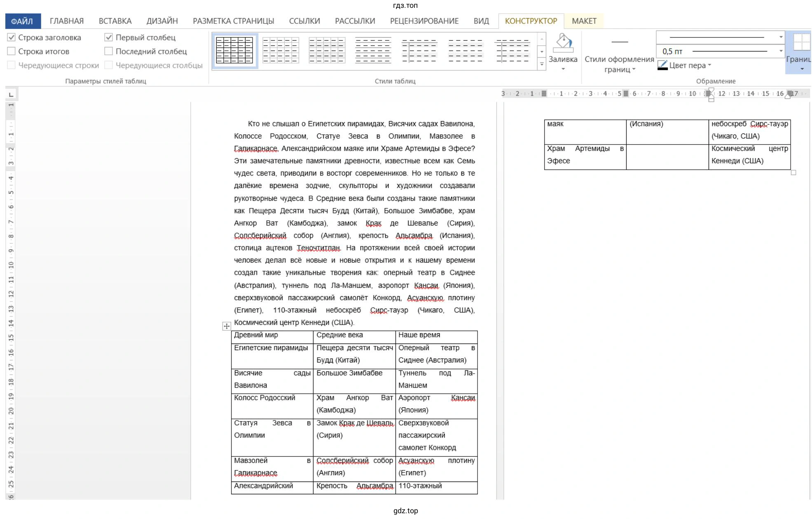Viewport: 812px width, 519px height.
Task: Click the first line indent marker on ruler
Action: coord(711,90)
